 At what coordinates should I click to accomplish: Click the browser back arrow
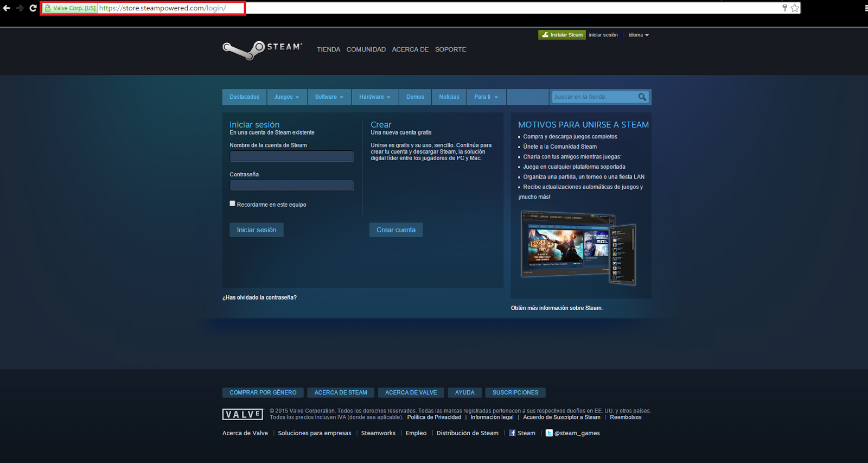[7, 8]
